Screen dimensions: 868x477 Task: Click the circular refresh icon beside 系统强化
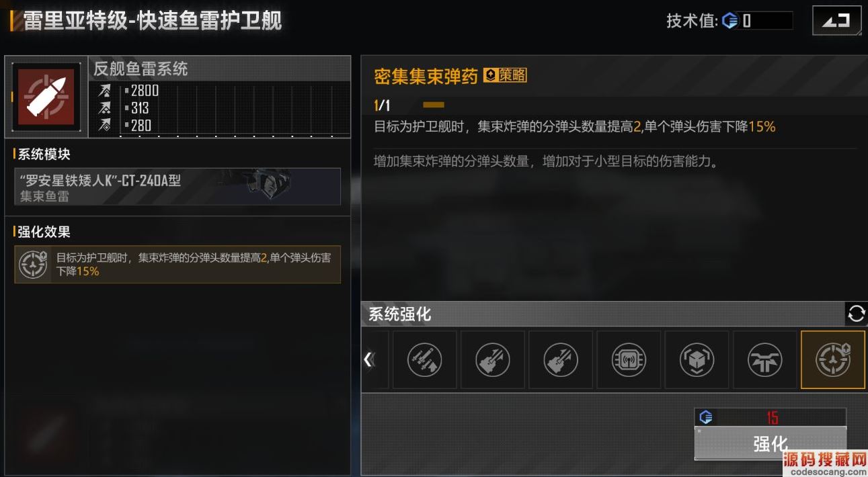(856, 314)
